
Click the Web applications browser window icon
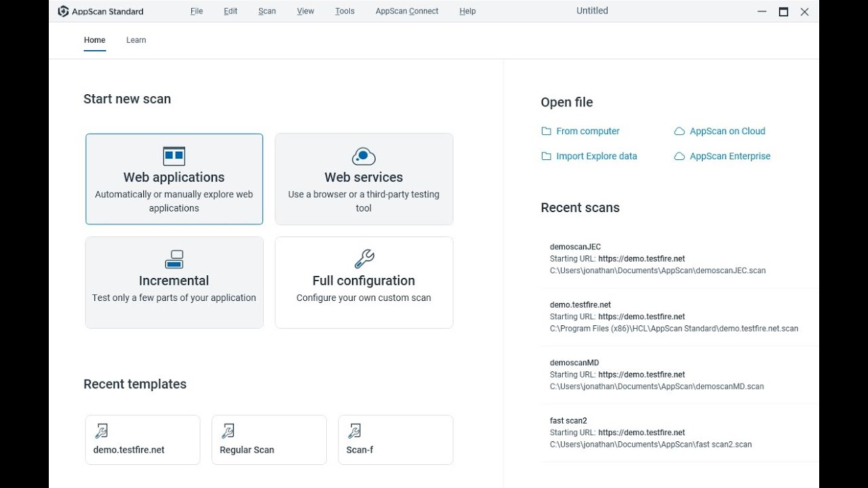click(x=174, y=156)
